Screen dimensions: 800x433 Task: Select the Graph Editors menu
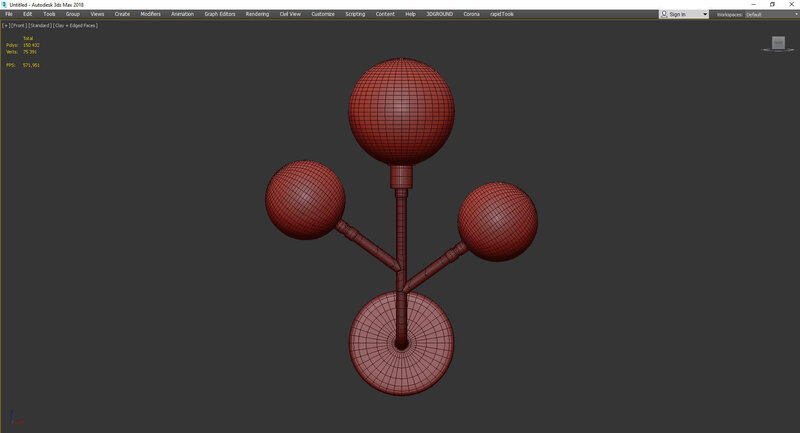[219, 14]
